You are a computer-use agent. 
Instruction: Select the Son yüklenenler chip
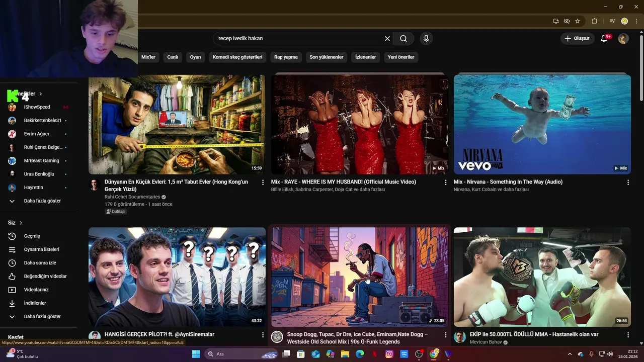[x=327, y=57]
